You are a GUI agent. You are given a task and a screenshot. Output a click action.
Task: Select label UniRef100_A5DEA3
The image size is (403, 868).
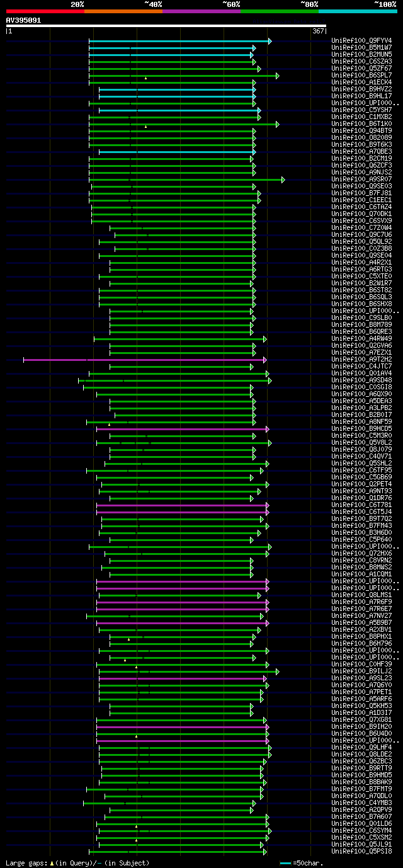(361, 401)
